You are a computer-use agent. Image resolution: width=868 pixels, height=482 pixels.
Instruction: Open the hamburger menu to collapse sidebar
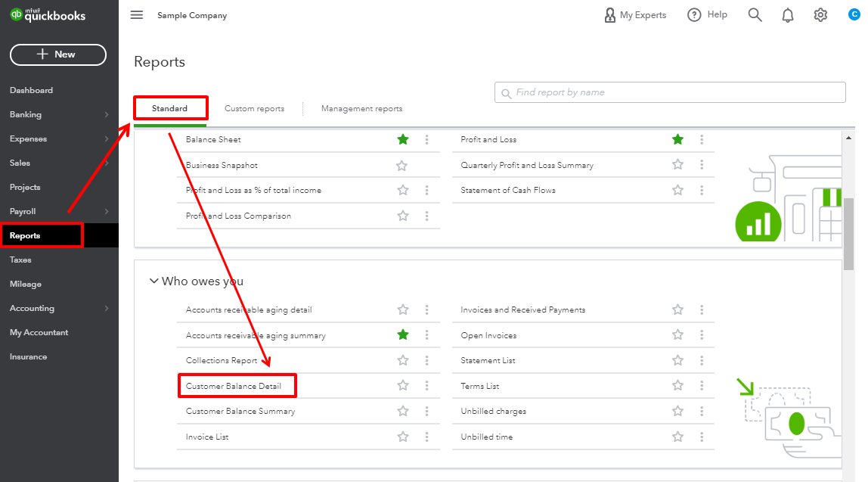point(137,15)
